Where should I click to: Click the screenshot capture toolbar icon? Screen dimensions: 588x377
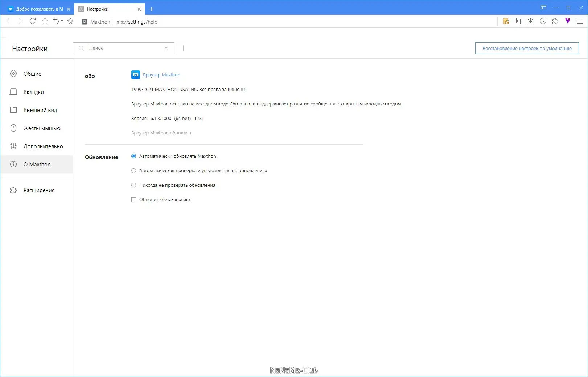[x=518, y=21]
